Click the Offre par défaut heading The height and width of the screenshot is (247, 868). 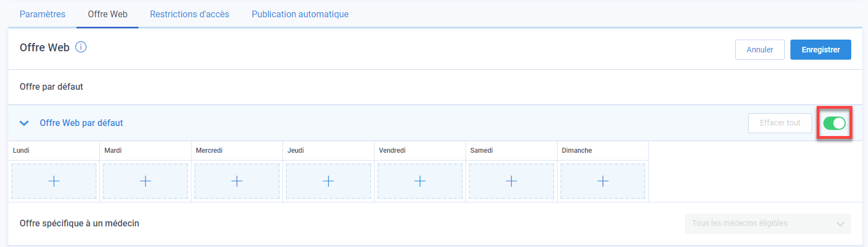pyautogui.click(x=51, y=87)
